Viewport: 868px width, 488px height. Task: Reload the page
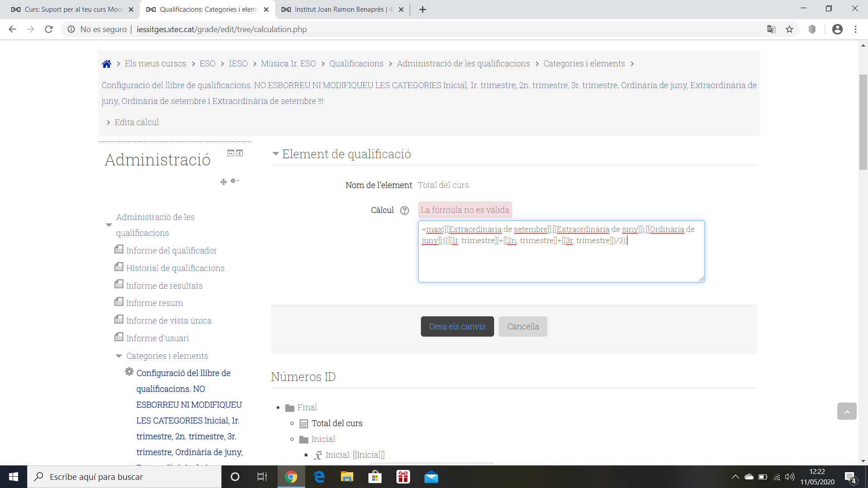click(x=49, y=29)
